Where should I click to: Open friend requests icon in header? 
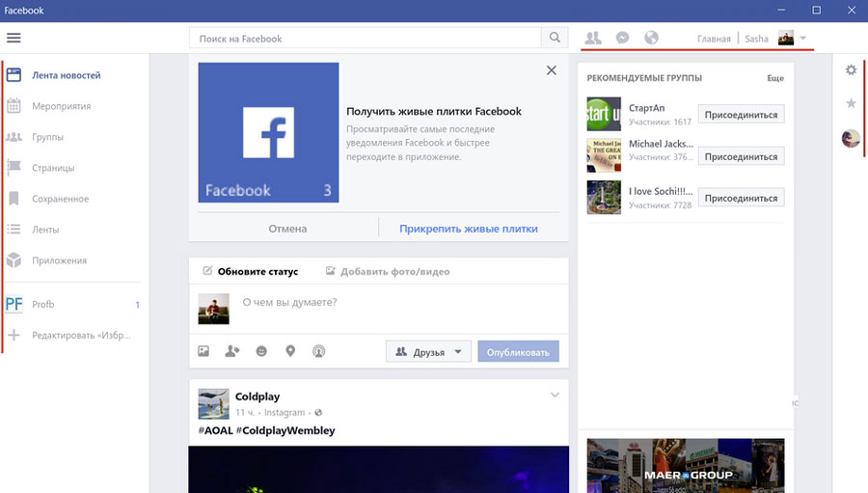[x=593, y=39]
